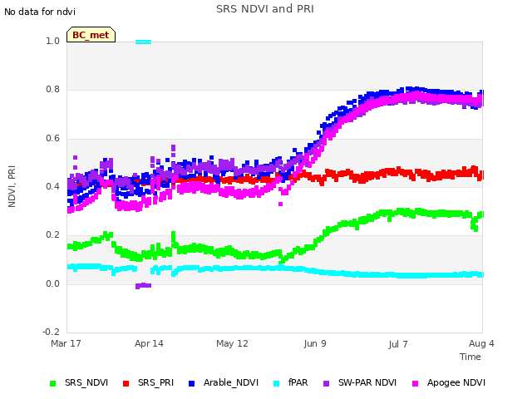This screenshot has height=399, width=532.
Task: Click the blue Arable_NDVI legend swatch
Action: 191,383
